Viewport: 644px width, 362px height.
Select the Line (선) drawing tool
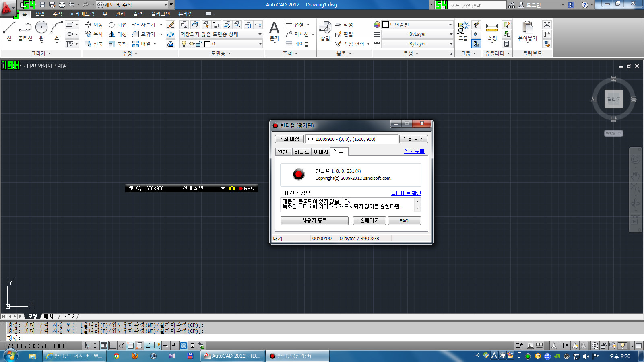coord(9,31)
